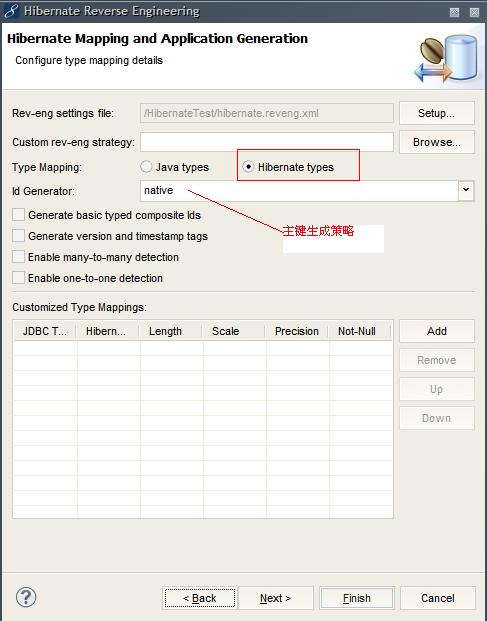Click the Down button
This screenshot has width=487, height=621.
coord(437,418)
